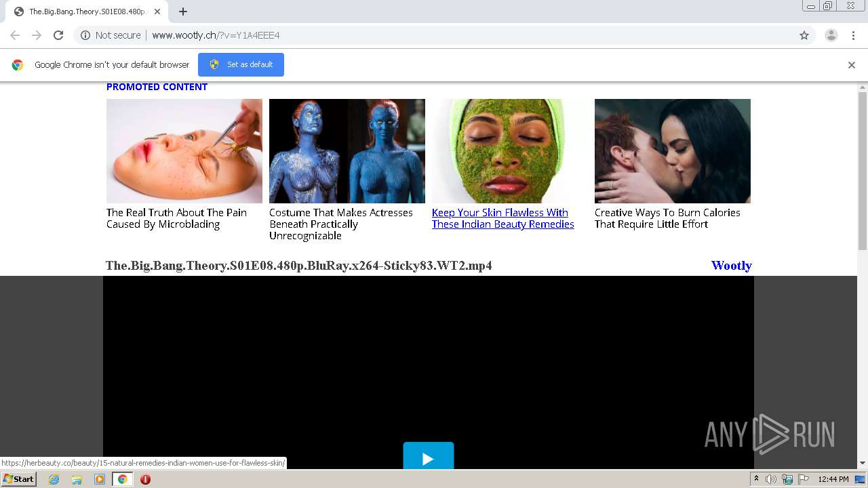Launch Internet Explorer from the taskbar
The image size is (868, 488).
(54, 479)
